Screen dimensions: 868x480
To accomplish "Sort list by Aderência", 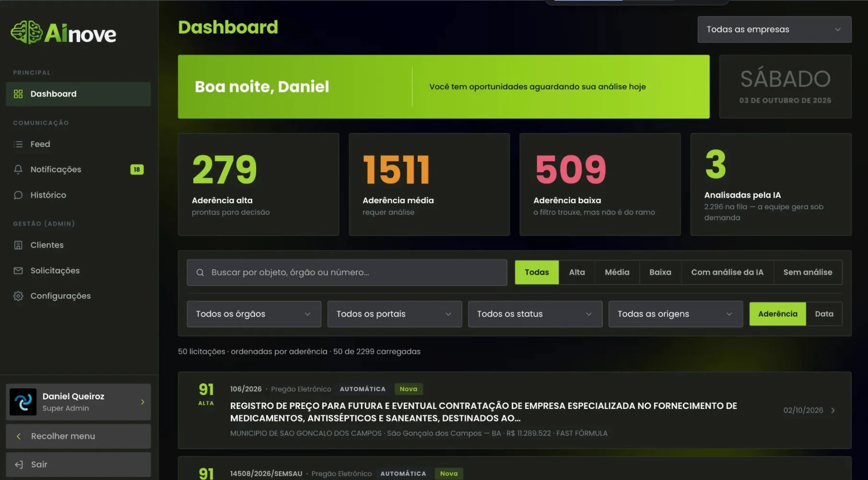I will (777, 314).
